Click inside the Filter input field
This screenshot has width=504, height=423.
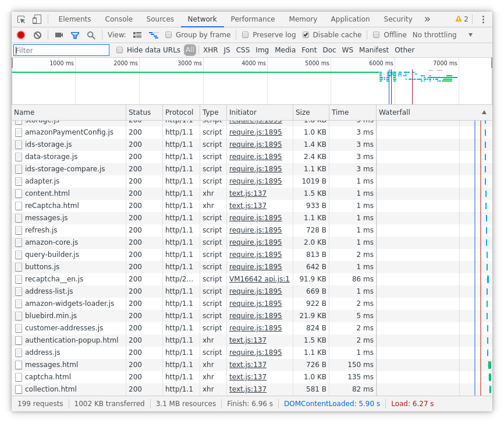61,50
